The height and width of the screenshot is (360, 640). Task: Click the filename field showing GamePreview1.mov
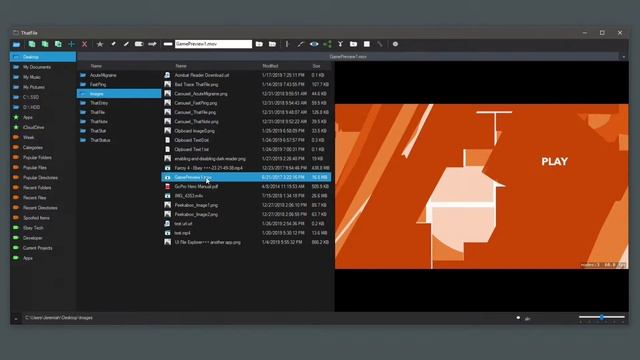pyautogui.click(x=213, y=44)
